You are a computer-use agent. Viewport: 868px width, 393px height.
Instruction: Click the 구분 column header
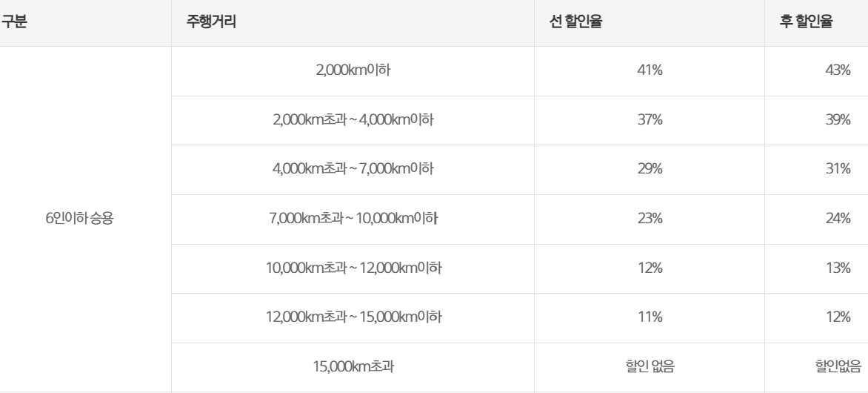coord(85,23)
